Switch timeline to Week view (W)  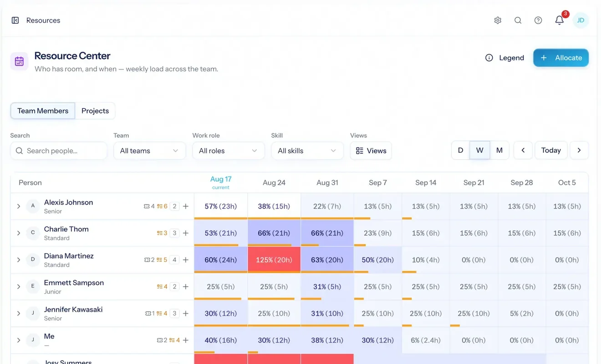(480, 151)
